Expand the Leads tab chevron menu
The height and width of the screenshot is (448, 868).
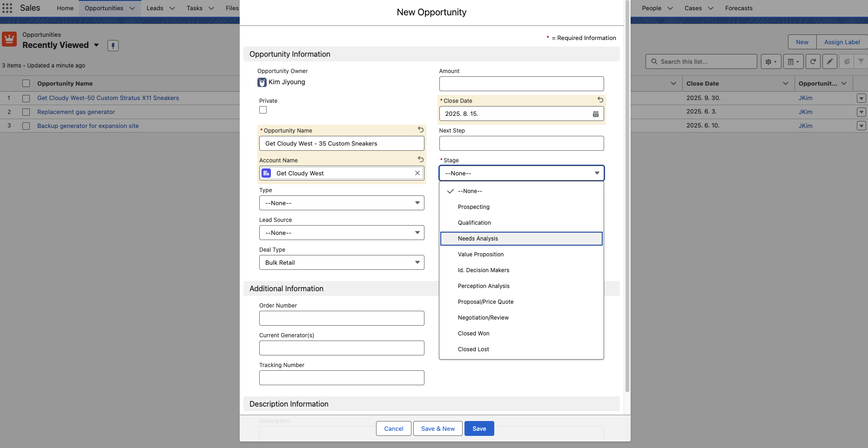coord(172,8)
